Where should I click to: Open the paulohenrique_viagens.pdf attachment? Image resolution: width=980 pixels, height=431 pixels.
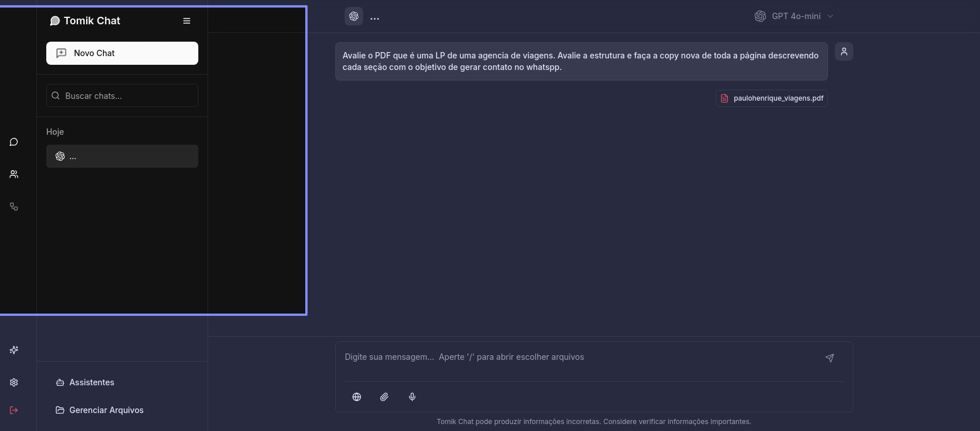tap(772, 98)
